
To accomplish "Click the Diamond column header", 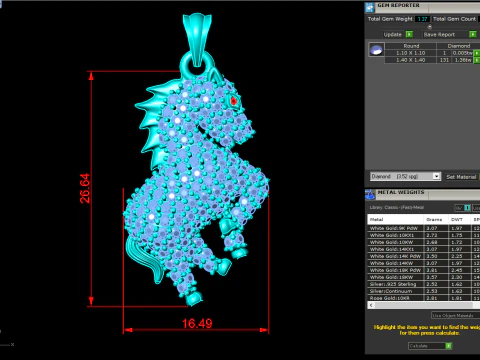I will tap(458, 46).
